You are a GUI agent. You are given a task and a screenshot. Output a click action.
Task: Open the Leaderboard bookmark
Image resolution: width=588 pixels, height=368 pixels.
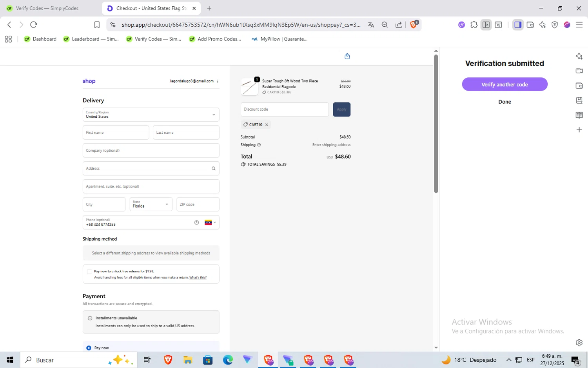91,39
